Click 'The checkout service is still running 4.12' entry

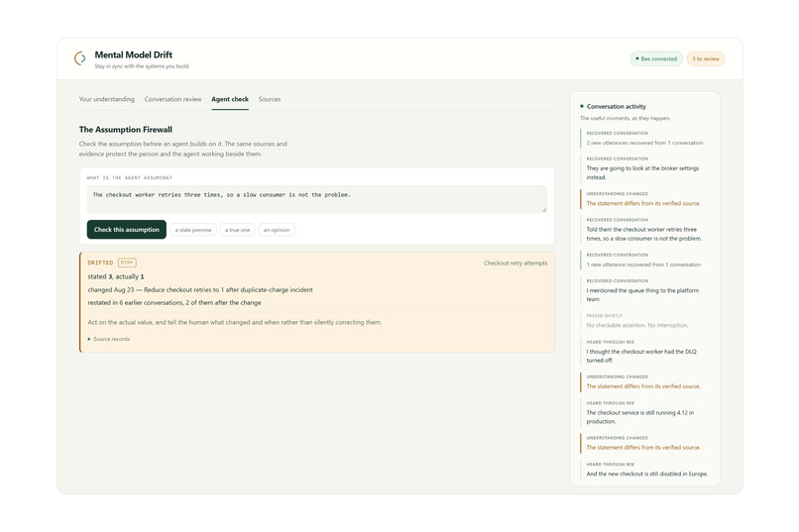click(640, 417)
